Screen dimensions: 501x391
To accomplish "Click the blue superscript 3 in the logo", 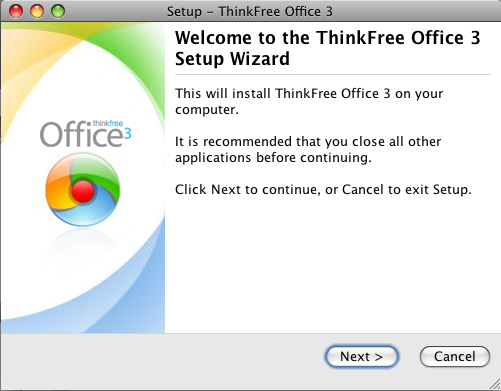I will click(128, 134).
